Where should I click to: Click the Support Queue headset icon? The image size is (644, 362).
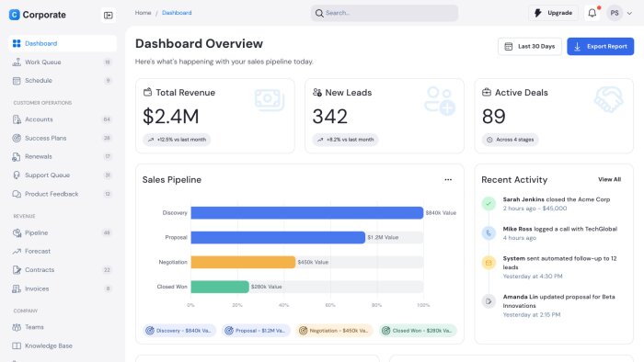coord(17,175)
